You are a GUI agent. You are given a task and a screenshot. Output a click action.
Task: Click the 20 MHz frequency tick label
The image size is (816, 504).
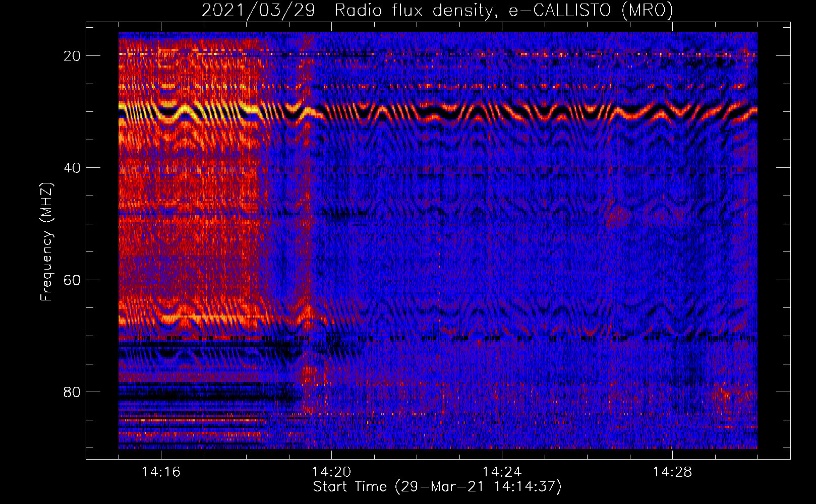point(72,56)
